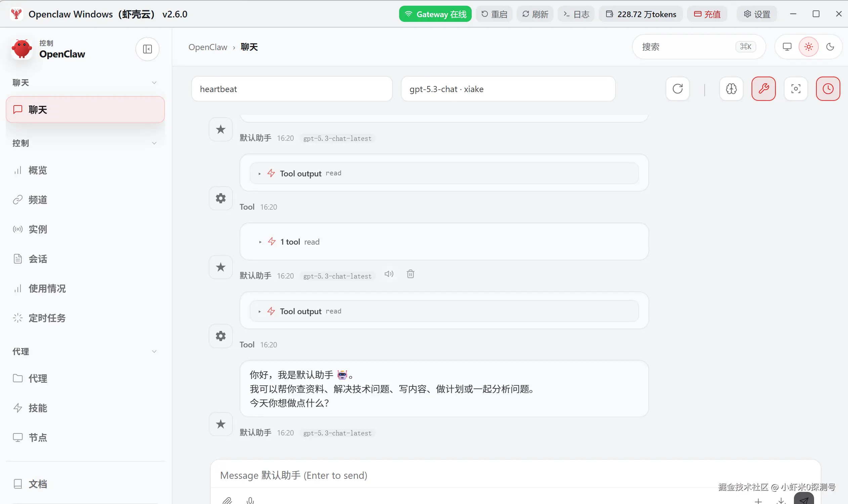Open conversation history via the clock icon

(828, 89)
